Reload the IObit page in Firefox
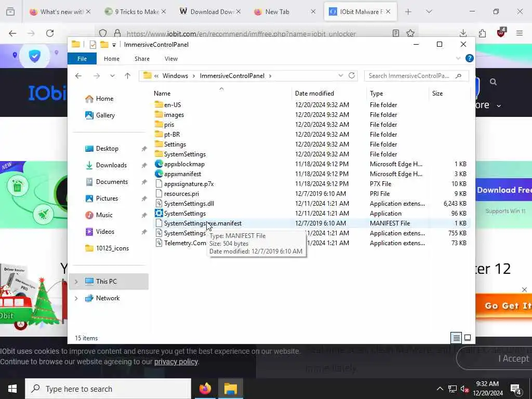 coord(50,33)
